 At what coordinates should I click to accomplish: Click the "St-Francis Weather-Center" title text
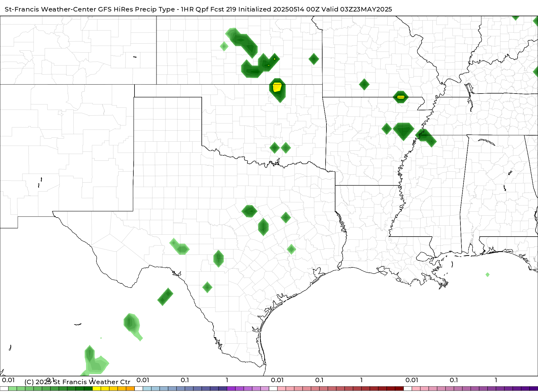(x=51, y=9)
